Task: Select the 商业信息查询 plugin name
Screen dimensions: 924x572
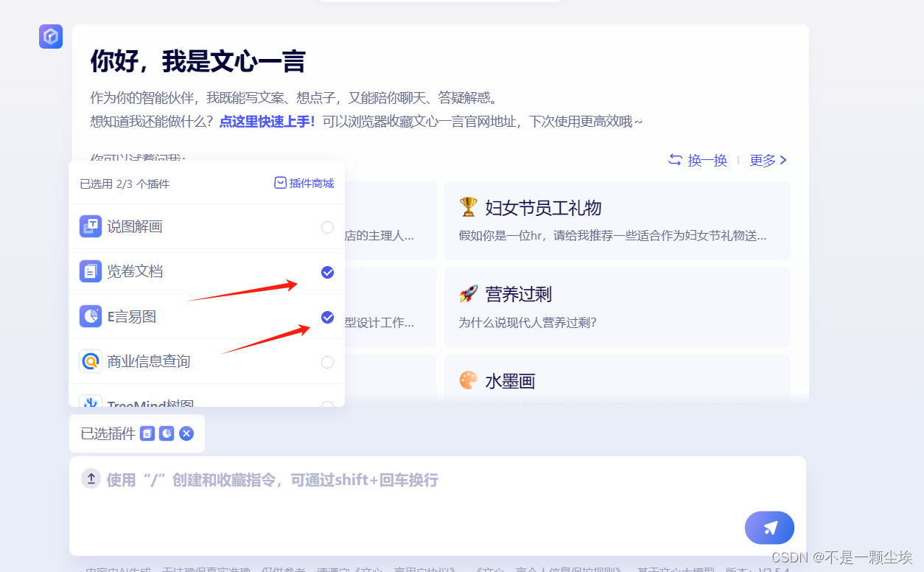Action: [x=149, y=361]
